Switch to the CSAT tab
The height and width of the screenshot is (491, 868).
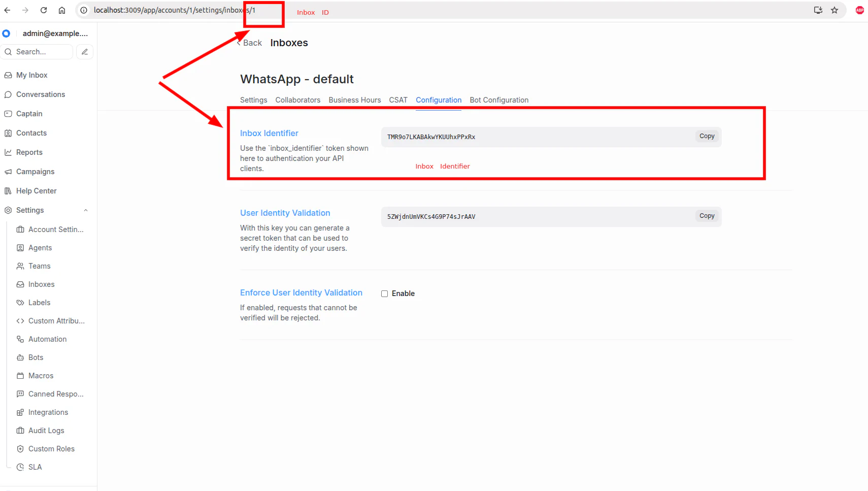[x=398, y=100]
